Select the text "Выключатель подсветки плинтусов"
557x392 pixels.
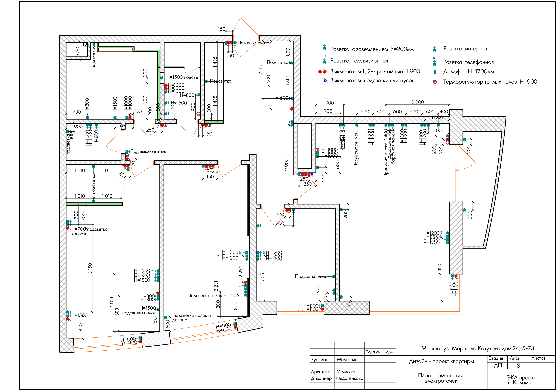point(372,81)
